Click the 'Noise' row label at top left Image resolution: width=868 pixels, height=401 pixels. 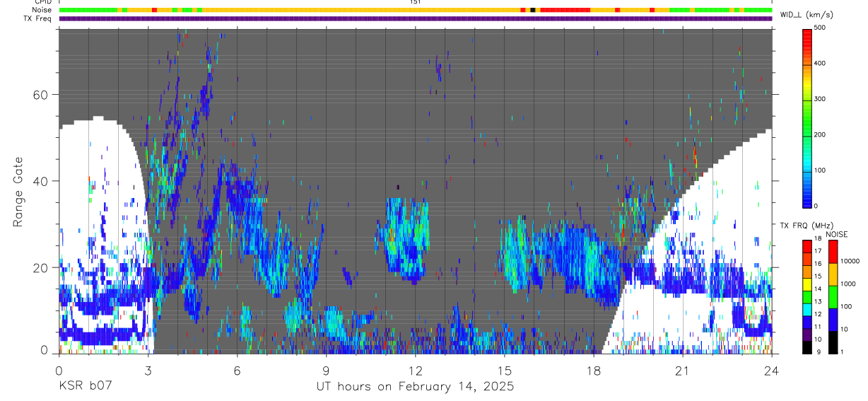coord(43,10)
